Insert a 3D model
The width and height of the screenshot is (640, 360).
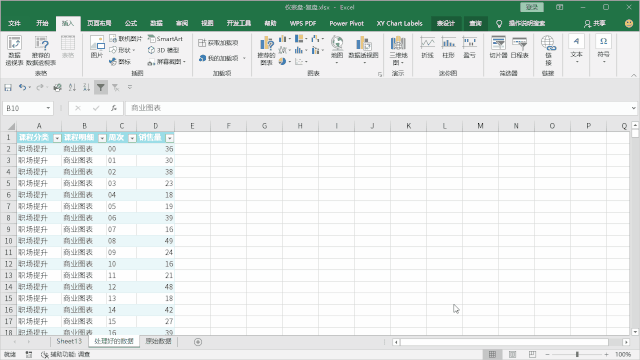[x=163, y=50]
